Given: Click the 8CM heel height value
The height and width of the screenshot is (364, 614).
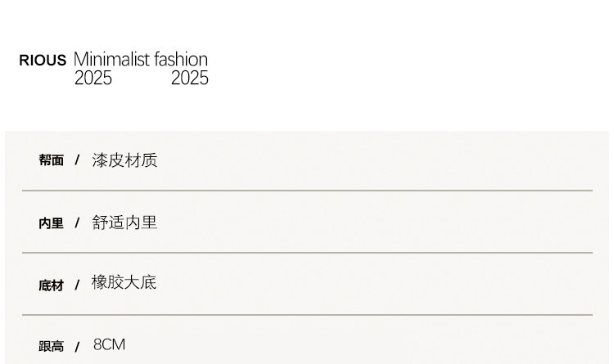Looking at the screenshot, I should point(109,345).
